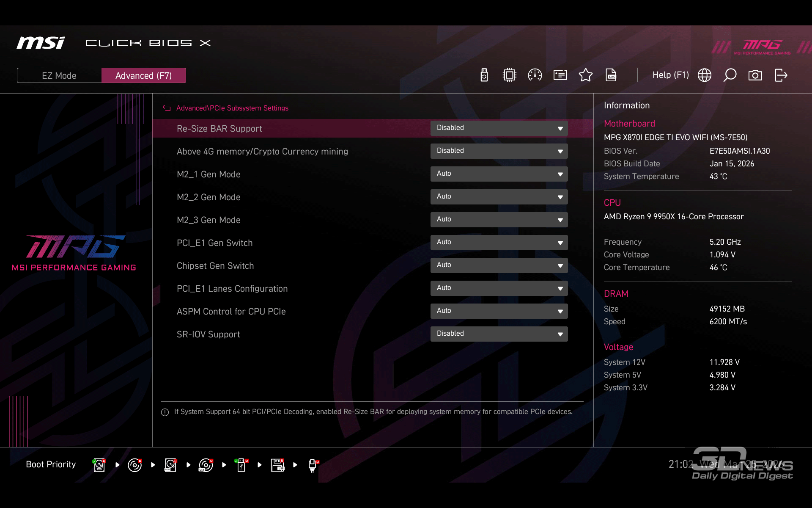Image resolution: width=812 pixels, height=508 pixels.
Task: Go back via Advanced\PCIe Subsystem Settings breadcrumb
Action: coord(232,108)
